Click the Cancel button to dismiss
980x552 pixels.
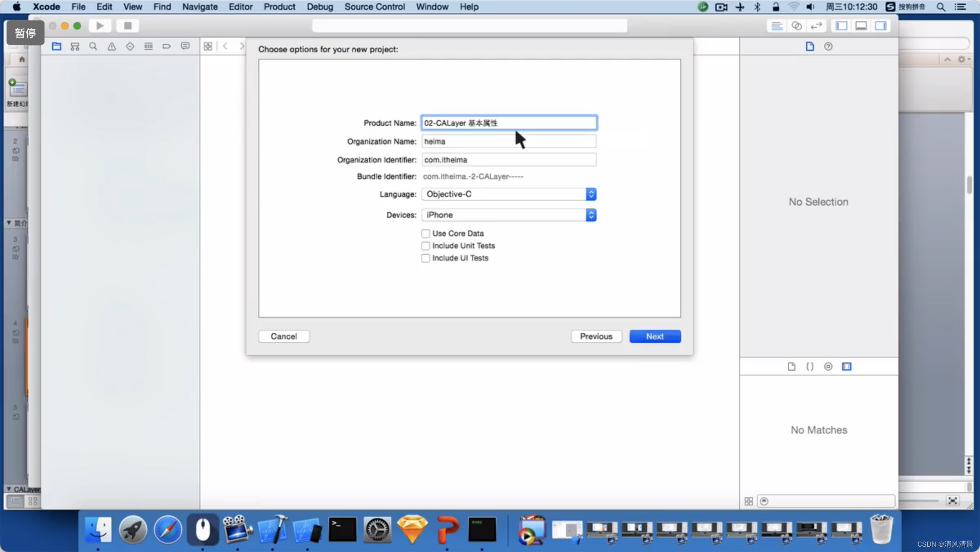[284, 336]
